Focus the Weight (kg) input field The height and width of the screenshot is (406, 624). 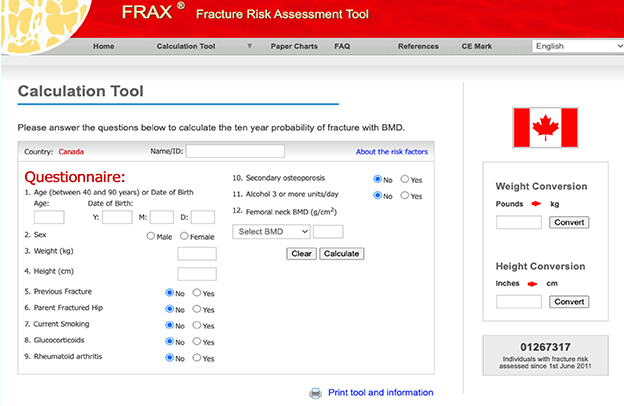[x=197, y=254]
